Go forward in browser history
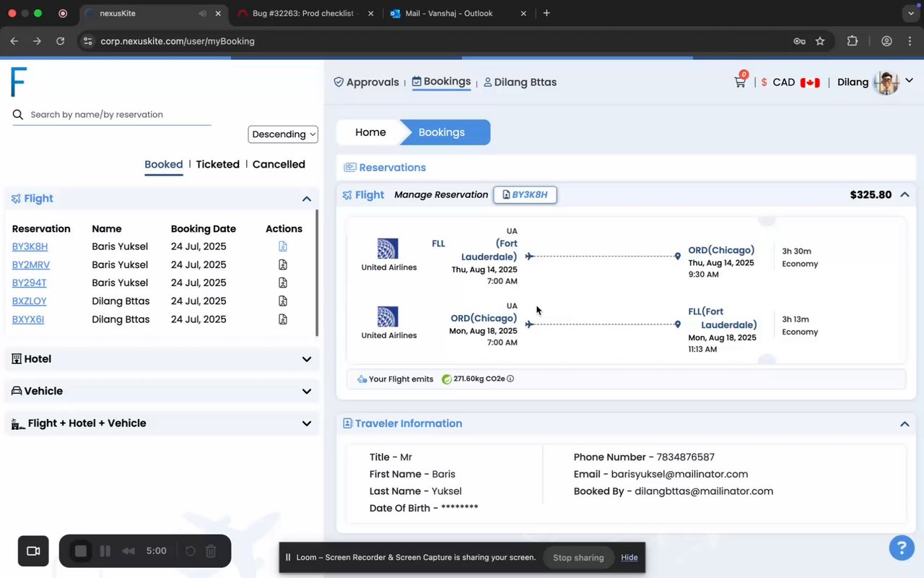The height and width of the screenshot is (578, 924). (37, 41)
